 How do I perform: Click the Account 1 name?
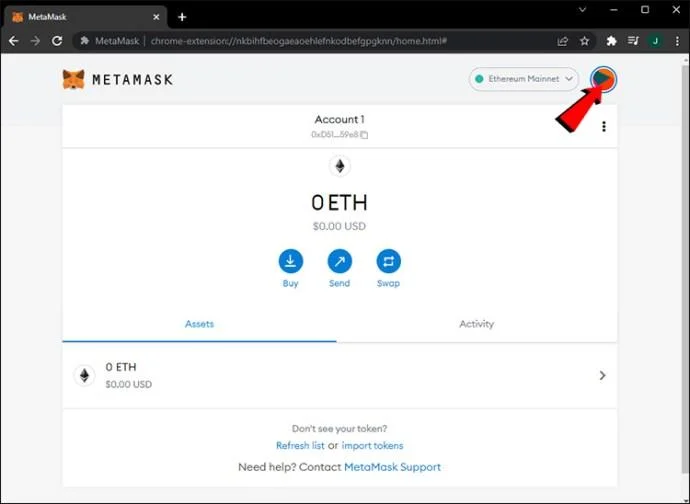click(x=339, y=119)
